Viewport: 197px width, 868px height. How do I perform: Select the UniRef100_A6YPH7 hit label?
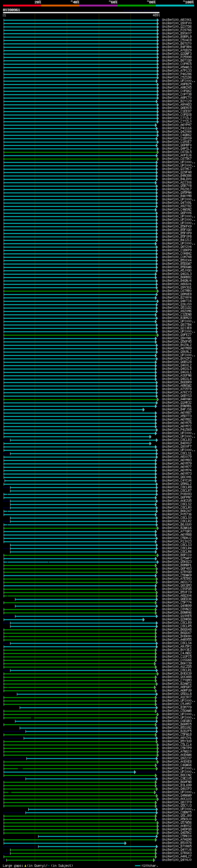tap(177, 125)
